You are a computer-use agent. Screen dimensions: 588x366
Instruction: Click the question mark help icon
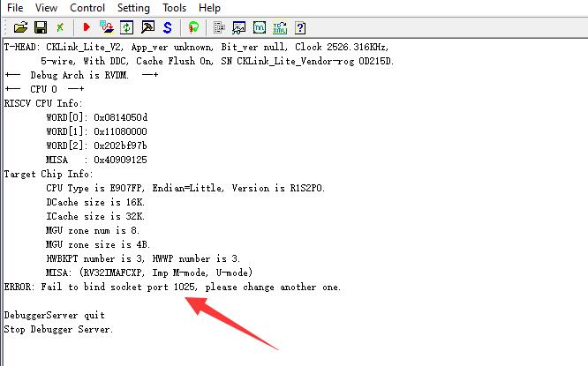coord(300,27)
